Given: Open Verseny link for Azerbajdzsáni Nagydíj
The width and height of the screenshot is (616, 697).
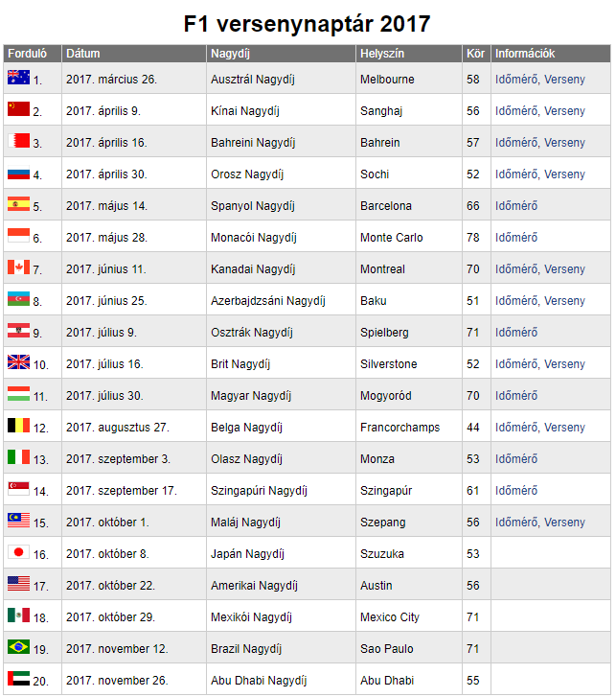Looking at the screenshot, I should [x=564, y=301].
